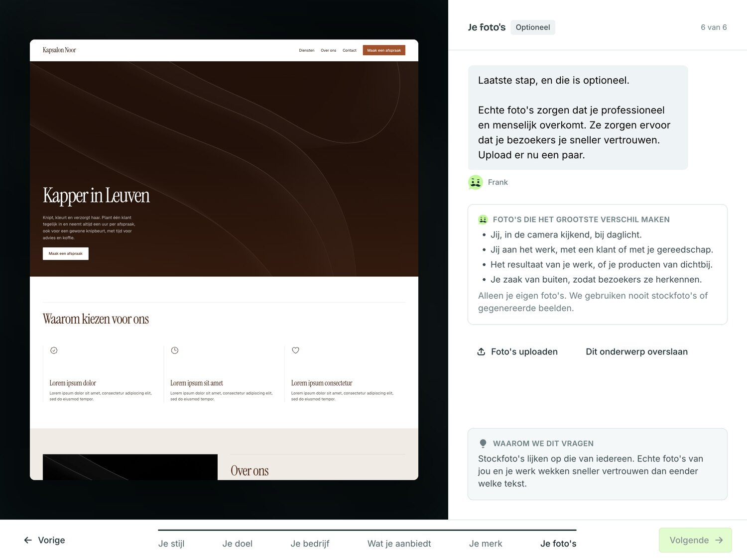Click the upload arrow icon beside Foto's uploaden

(x=481, y=351)
